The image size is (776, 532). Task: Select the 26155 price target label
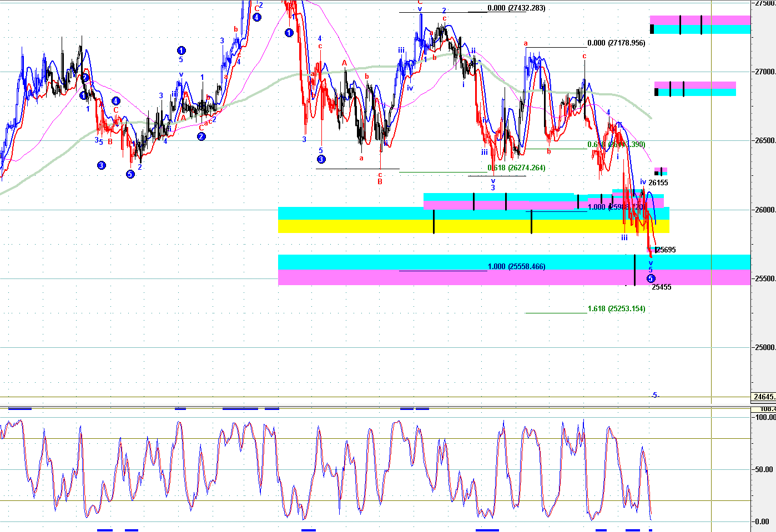click(x=658, y=183)
